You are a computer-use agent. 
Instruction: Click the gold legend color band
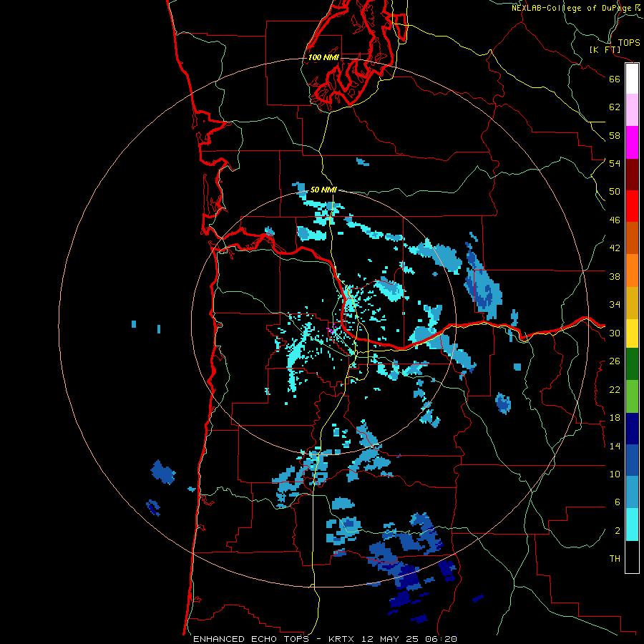tap(632, 303)
